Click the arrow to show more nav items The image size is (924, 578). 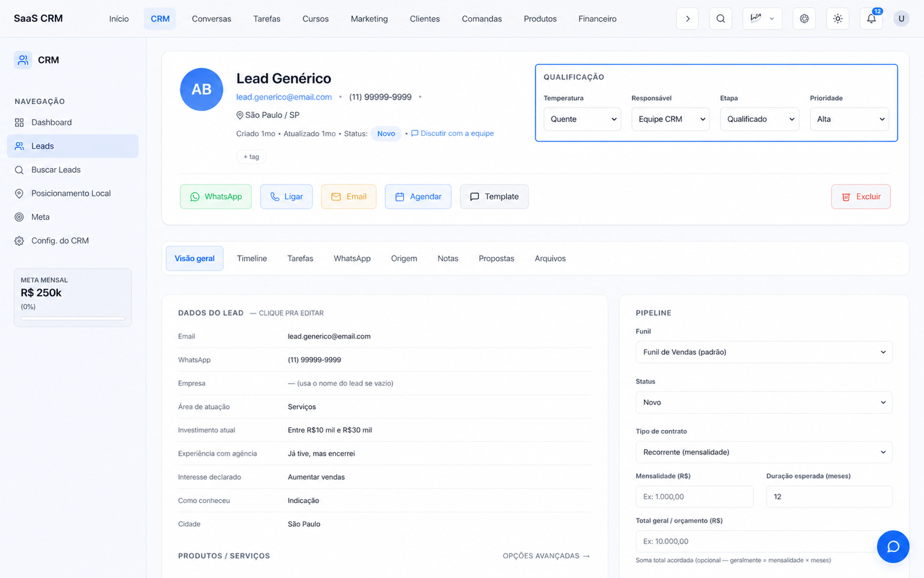(687, 18)
